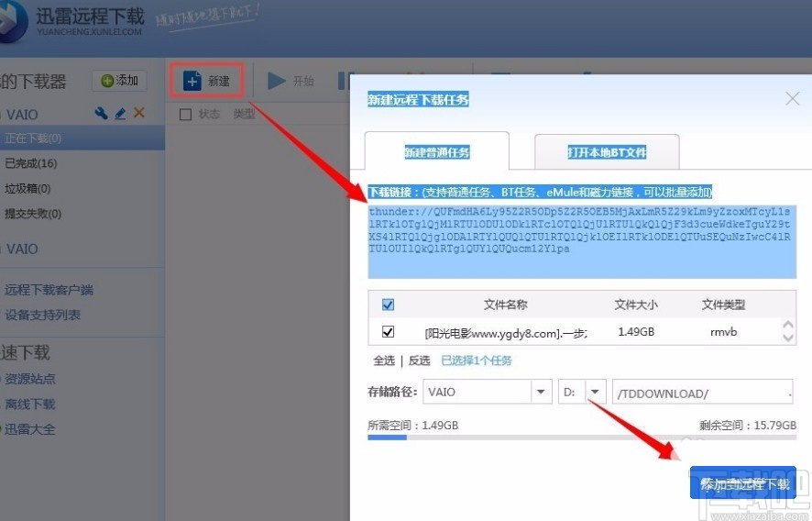Viewport: 812px width, 521px height.
Task: Select first VAIO device in sidebar
Action: tap(22, 115)
